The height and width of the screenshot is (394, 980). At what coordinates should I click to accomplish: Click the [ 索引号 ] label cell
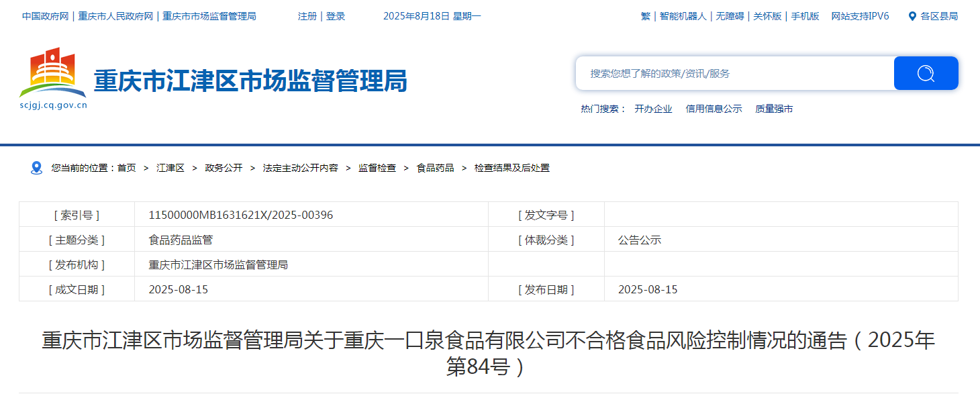pyautogui.click(x=77, y=215)
